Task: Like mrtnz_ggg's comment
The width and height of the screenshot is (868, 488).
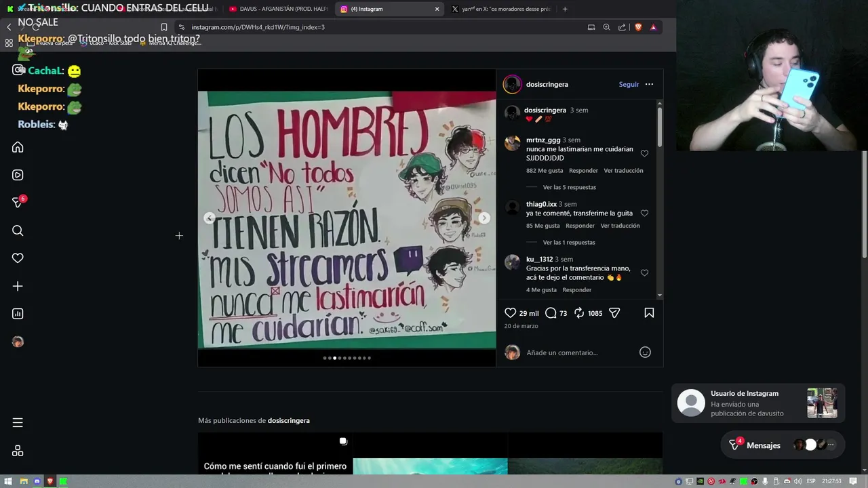Action: (644, 154)
